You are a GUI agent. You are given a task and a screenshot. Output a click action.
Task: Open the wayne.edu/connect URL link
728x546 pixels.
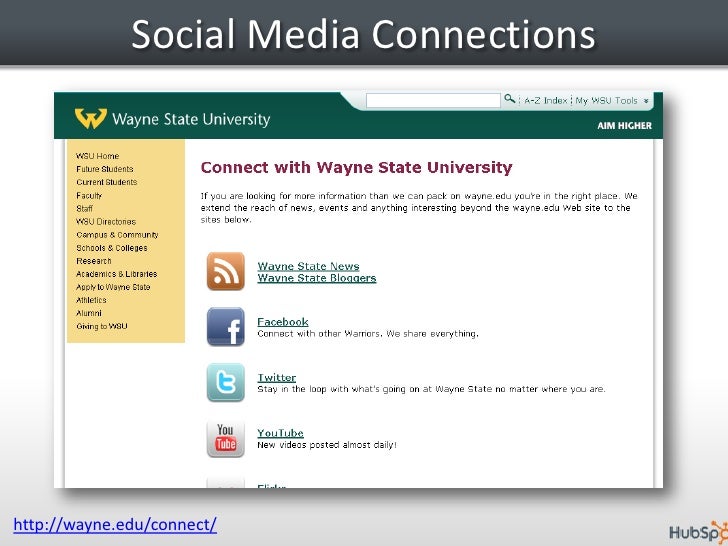pyautogui.click(x=115, y=524)
